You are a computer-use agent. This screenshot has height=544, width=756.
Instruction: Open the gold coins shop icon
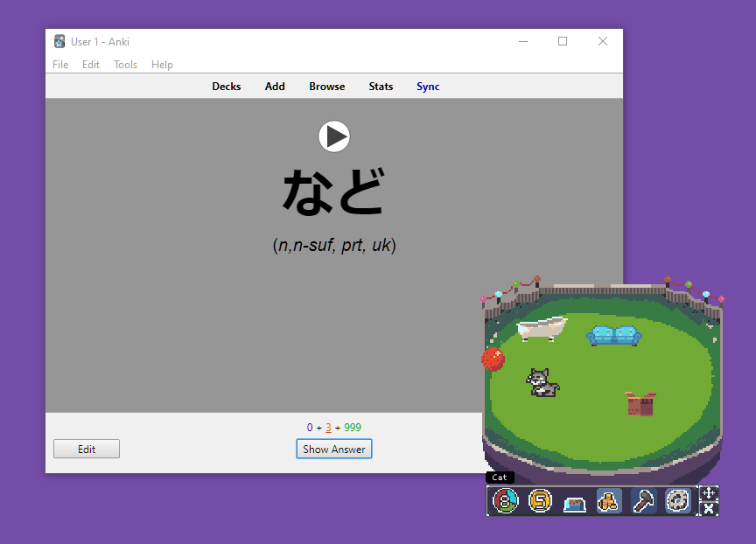pos(609,501)
